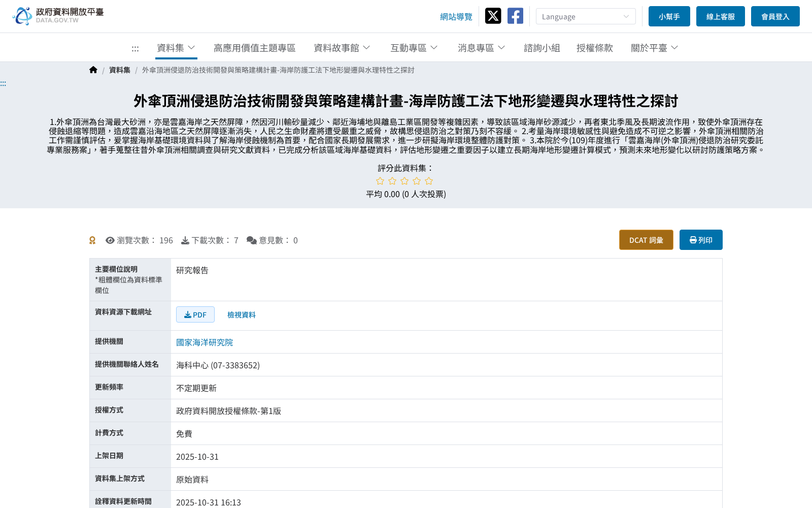Expand the 資料集 menu

click(176, 48)
